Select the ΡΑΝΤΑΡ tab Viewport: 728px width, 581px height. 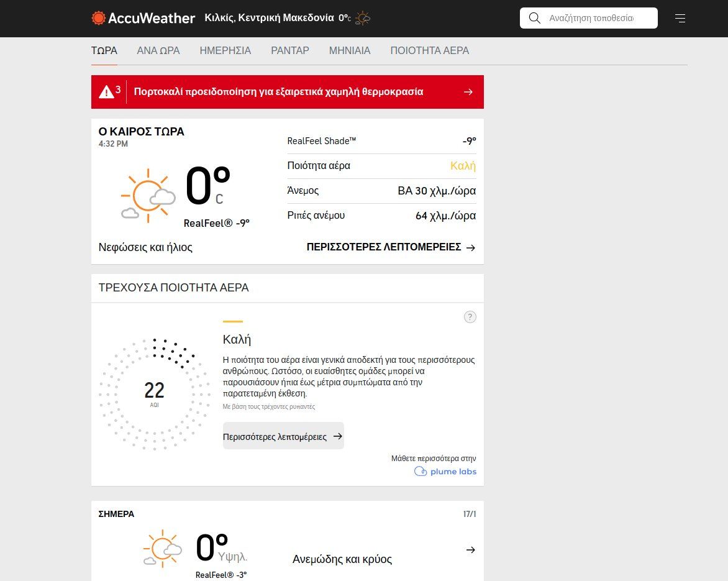[x=290, y=51]
